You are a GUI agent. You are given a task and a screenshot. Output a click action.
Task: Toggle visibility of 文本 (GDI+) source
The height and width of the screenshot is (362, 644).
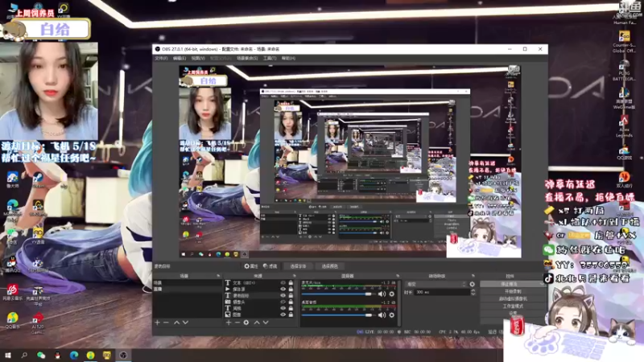point(283,283)
